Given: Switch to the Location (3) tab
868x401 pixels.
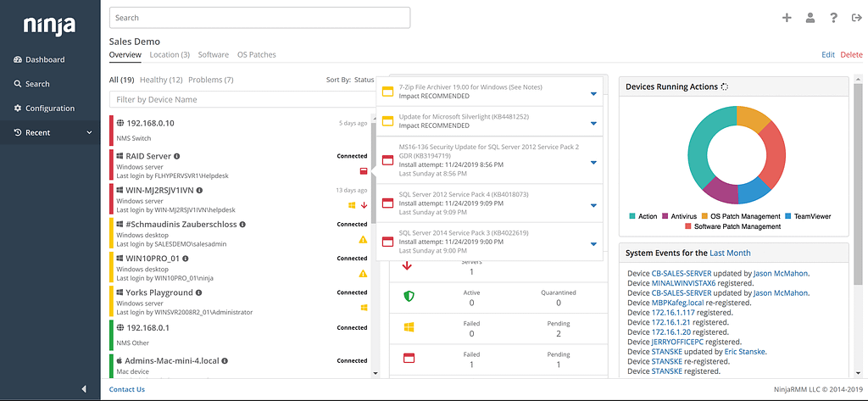Looking at the screenshot, I should [x=170, y=55].
